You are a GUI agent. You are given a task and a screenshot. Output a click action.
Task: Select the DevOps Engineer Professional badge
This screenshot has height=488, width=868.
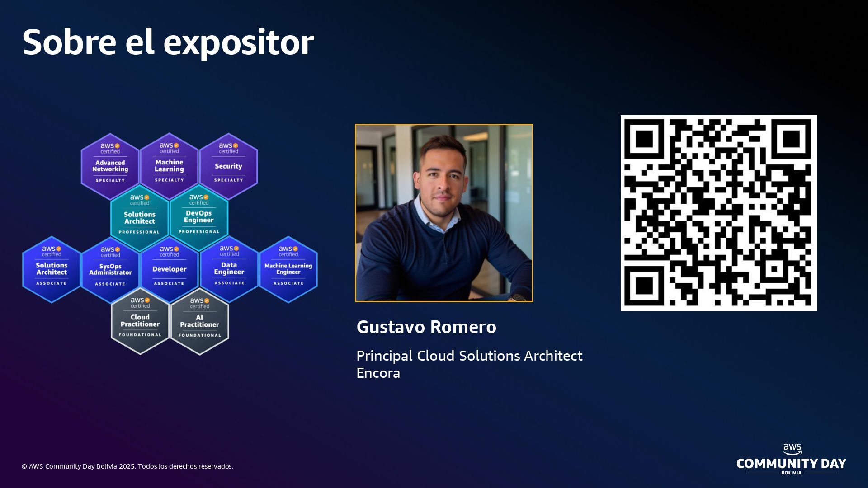199,217
